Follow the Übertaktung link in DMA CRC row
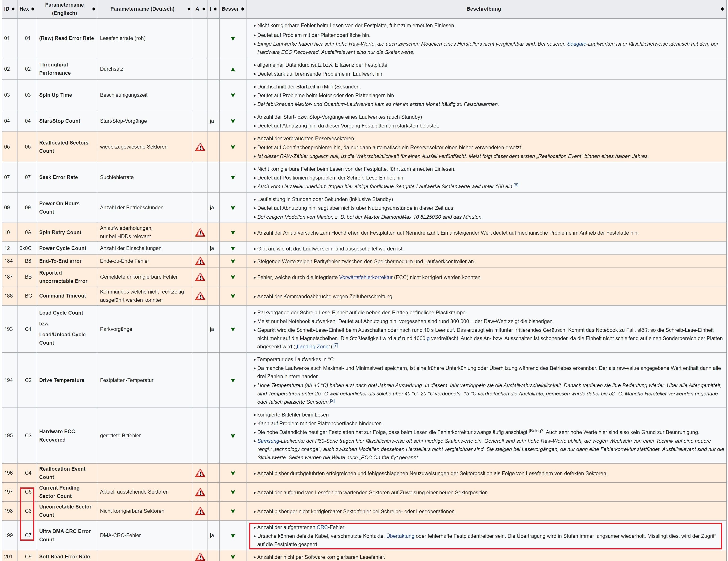 coord(400,536)
